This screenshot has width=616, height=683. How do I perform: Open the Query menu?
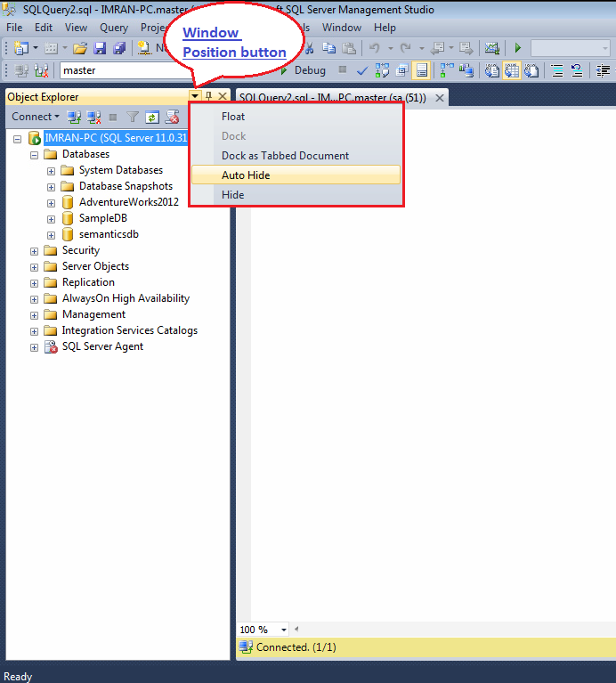coord(114,28)
